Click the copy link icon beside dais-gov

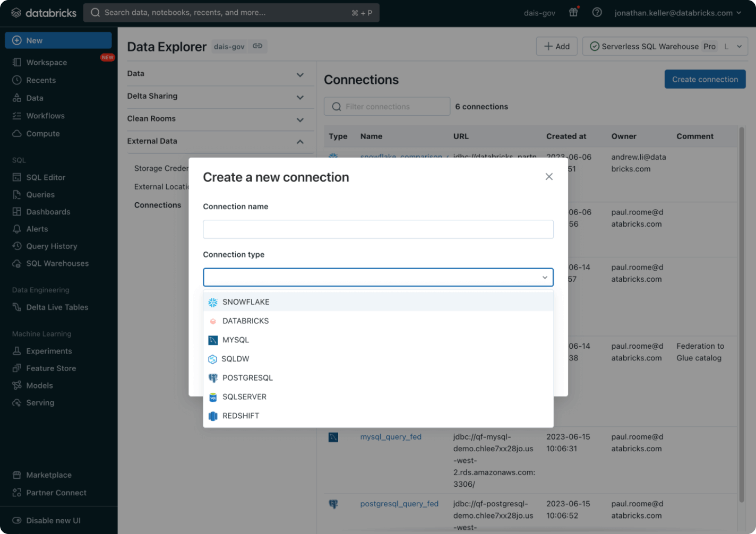[x=257, y=46]
